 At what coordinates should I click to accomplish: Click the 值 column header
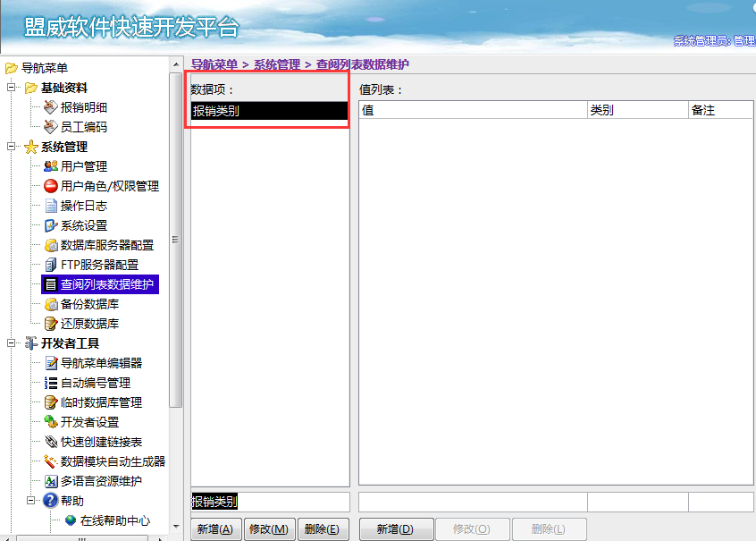point(474,110)
